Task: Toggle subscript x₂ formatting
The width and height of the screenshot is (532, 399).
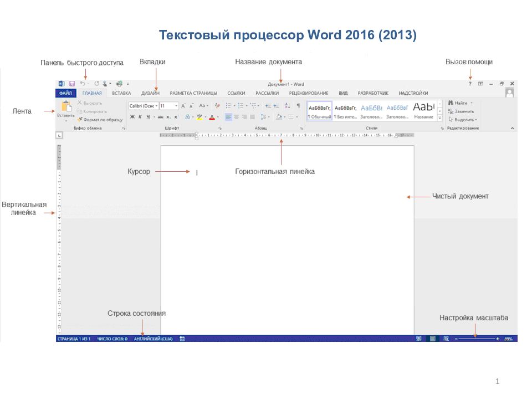Action: tap(168, 117)
